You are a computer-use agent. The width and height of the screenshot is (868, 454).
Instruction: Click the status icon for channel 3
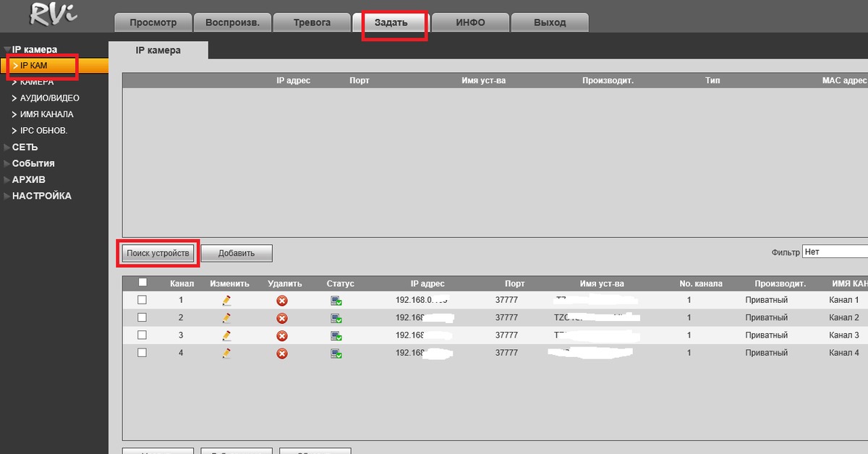(x=336, y=336)
